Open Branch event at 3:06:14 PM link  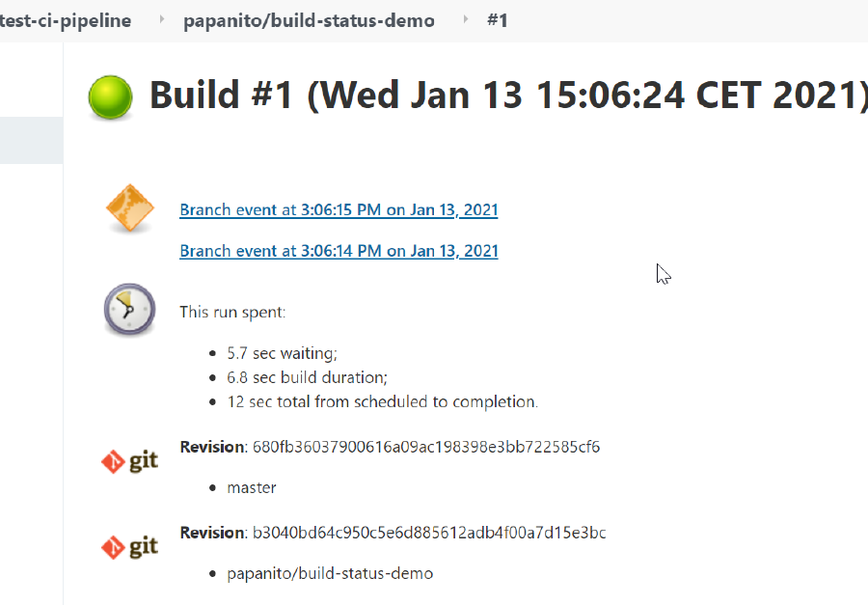339,251
